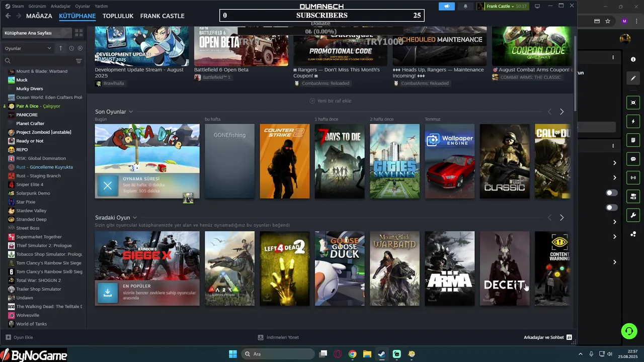Click the library page vertical scrollbar
The image size is (644, 362).
click(575, 73)
